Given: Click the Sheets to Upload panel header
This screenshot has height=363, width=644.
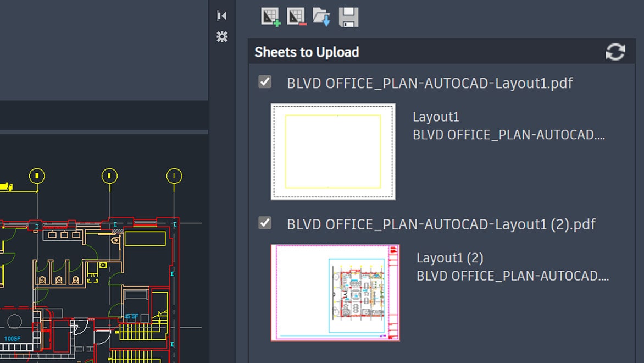Looking at the screenshot, I should pyautogui.click(x=307, y=51).
